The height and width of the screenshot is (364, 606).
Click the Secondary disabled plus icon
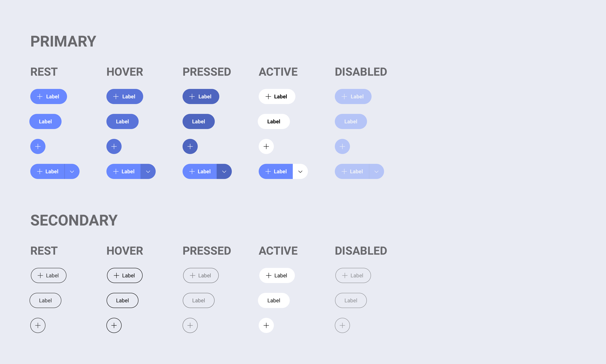pyautogui.click(x=342, y=325)
